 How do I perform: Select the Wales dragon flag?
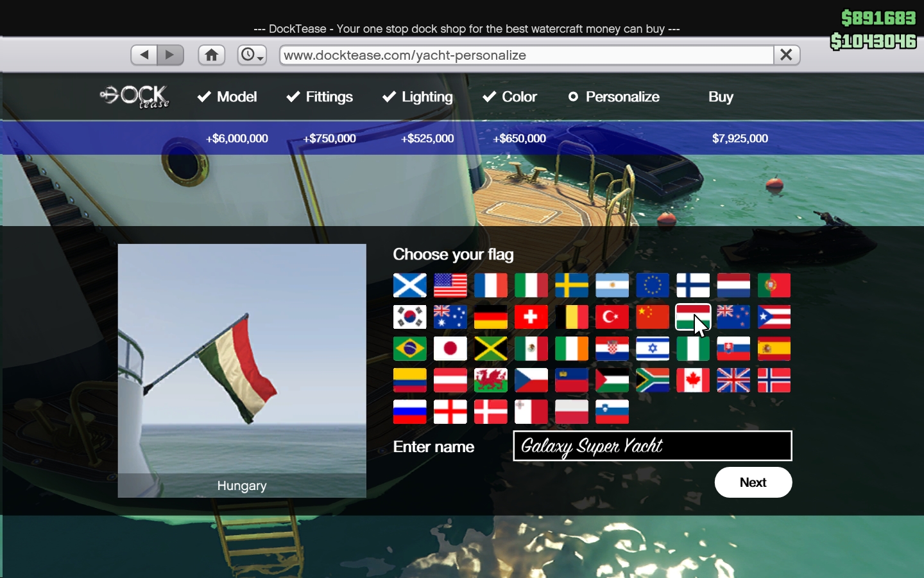point(490,380)
